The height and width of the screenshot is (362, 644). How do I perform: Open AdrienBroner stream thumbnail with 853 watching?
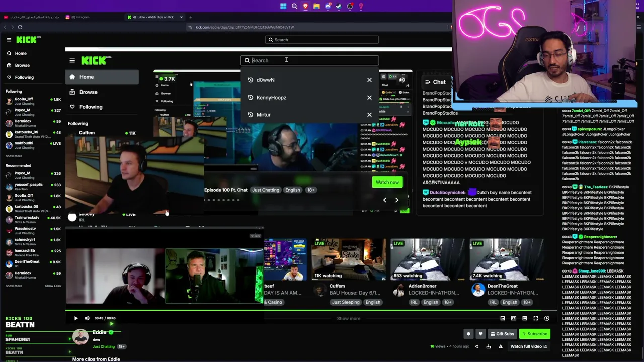tap(428, 259)
